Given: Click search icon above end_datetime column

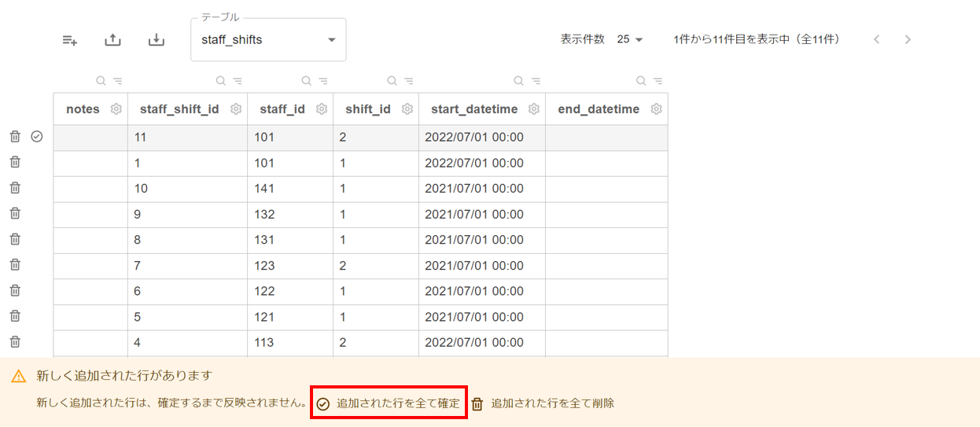Looking at the screenshot, I should 641,81.
